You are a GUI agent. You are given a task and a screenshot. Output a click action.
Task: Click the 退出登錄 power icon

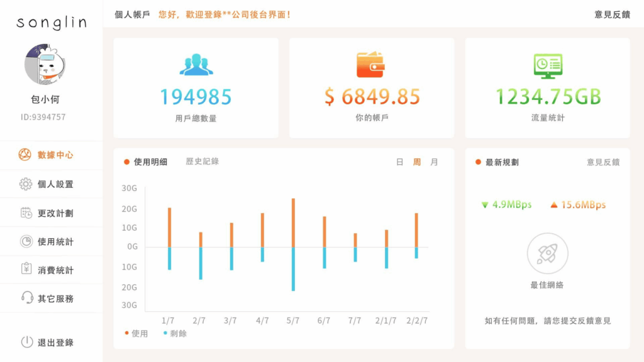(x=26, y=342)
